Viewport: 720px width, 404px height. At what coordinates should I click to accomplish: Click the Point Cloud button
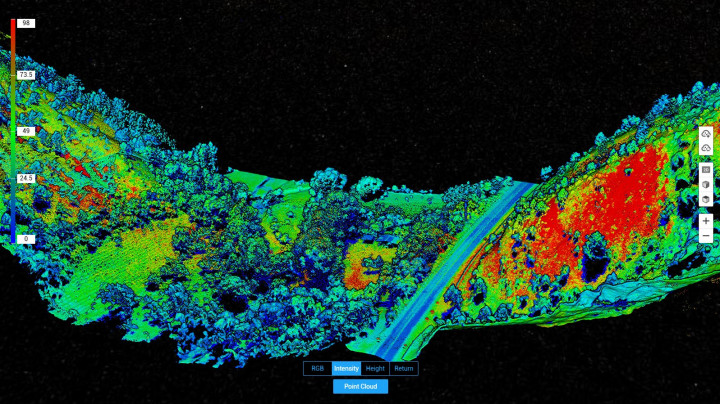coord(360,386)
